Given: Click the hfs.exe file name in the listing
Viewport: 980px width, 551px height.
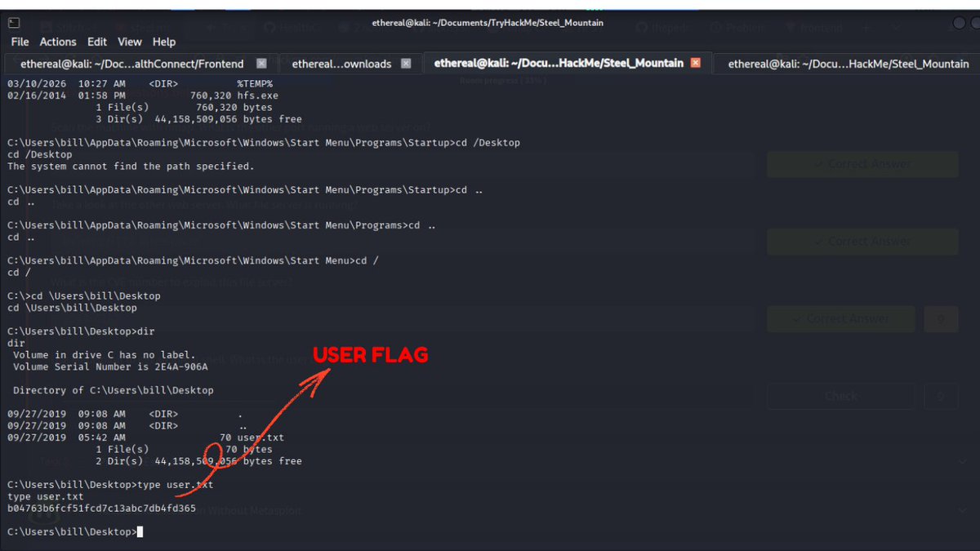Looking at the screenshot, I should tap(256, 96).
